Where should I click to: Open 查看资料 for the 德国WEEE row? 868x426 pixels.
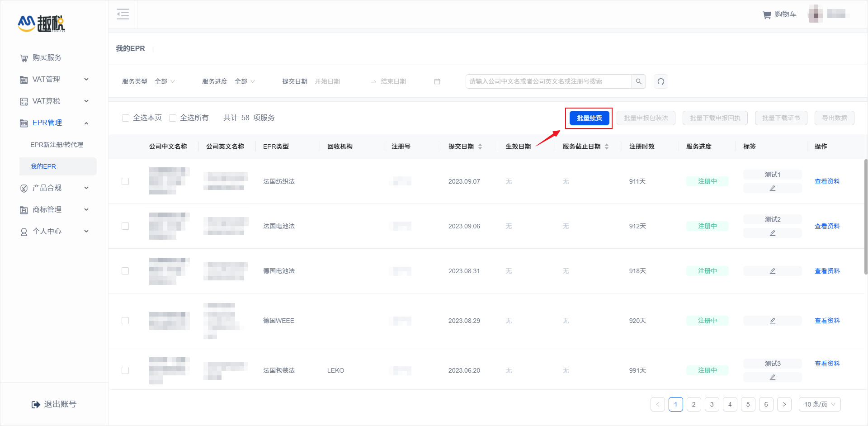pyautogui.click(x=827, y=321)
